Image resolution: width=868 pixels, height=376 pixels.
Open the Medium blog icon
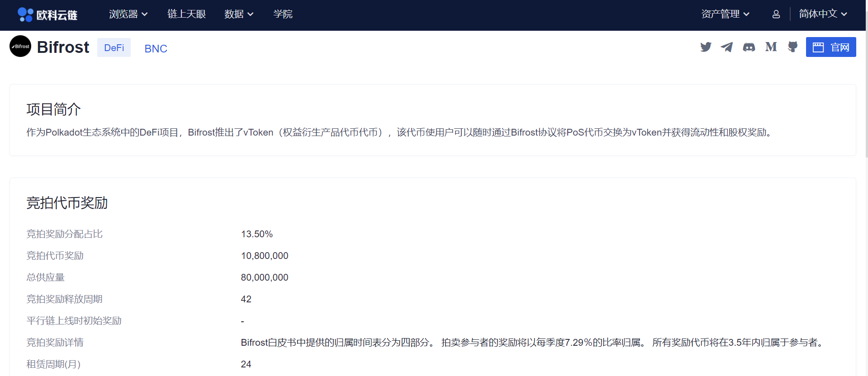771,47
